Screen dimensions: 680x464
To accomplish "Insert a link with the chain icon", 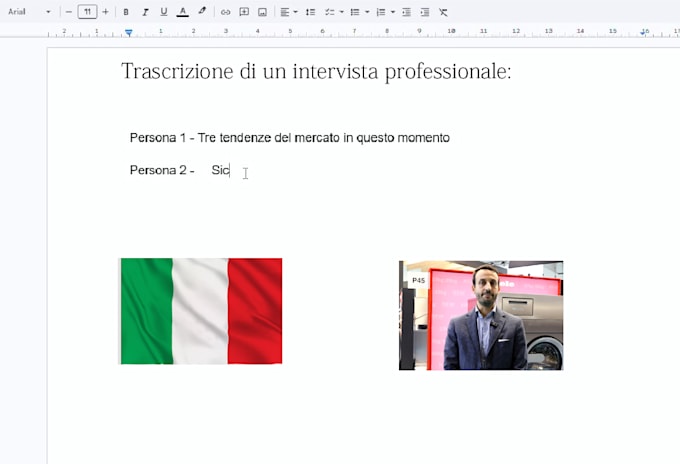I will pyautogui.click(x=226, y=12).
